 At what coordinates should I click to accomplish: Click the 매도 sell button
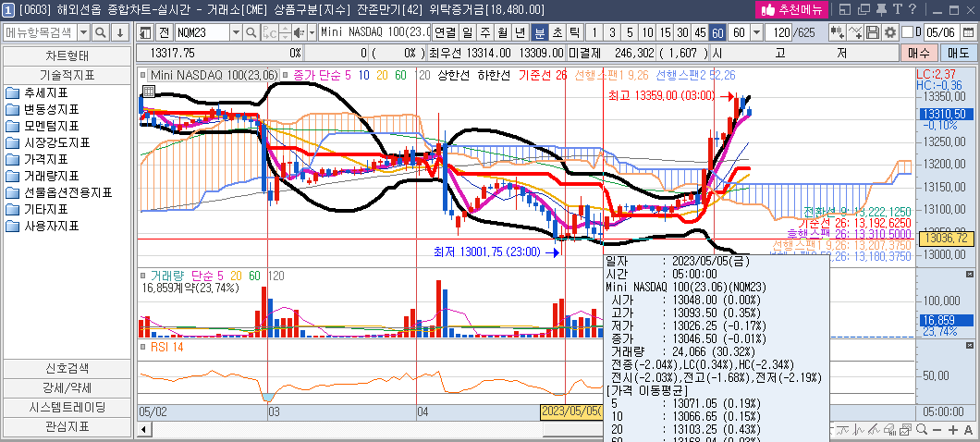click(958, 53)
